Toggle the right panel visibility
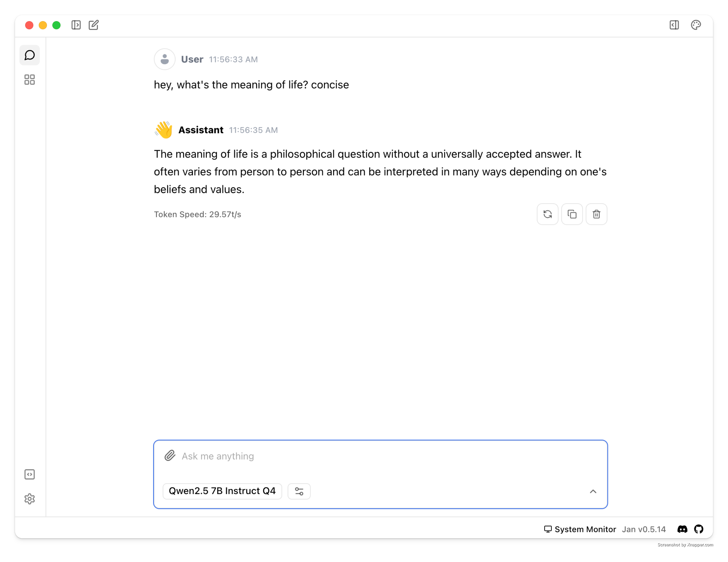This screenshot has width=728, height=562. (674, 25)
